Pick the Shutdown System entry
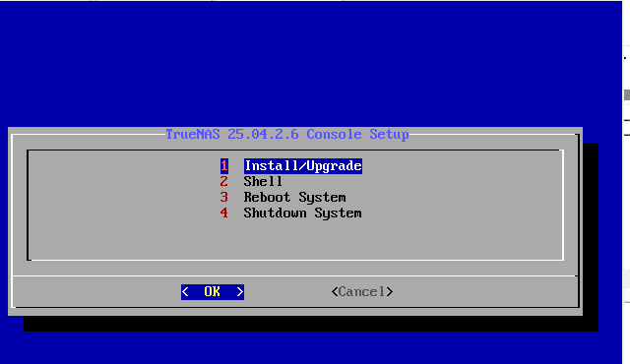Viewport: 630px width, 364px height. tap(302, 212)
